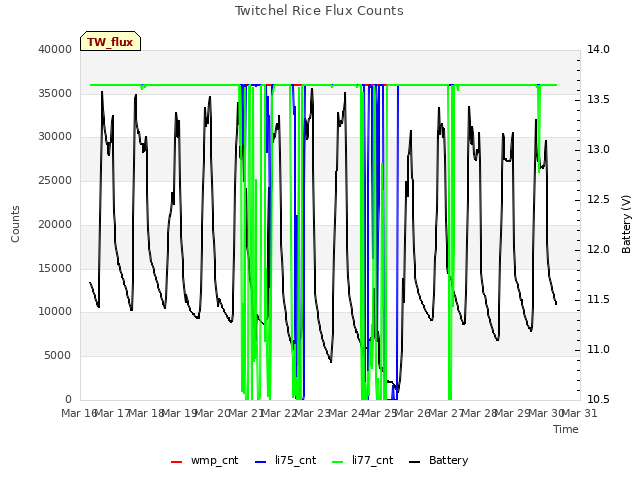The height and width of the screenshot is (480, 640).
Task: Click the chart title Twitchel Rice Flux Counts
Action: point(319,11)
